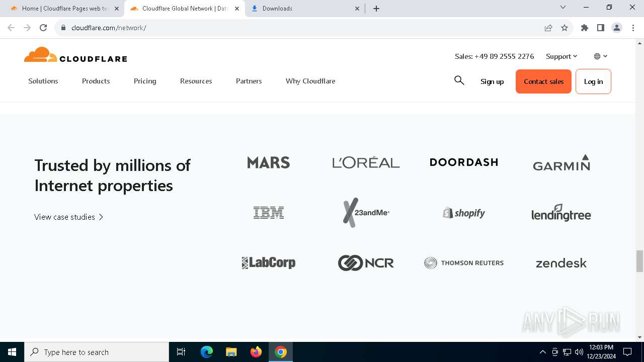Screen dimensions: 644x362
Task: Click the Cloudflare logo in header
Action: click(x=75, y=55)
